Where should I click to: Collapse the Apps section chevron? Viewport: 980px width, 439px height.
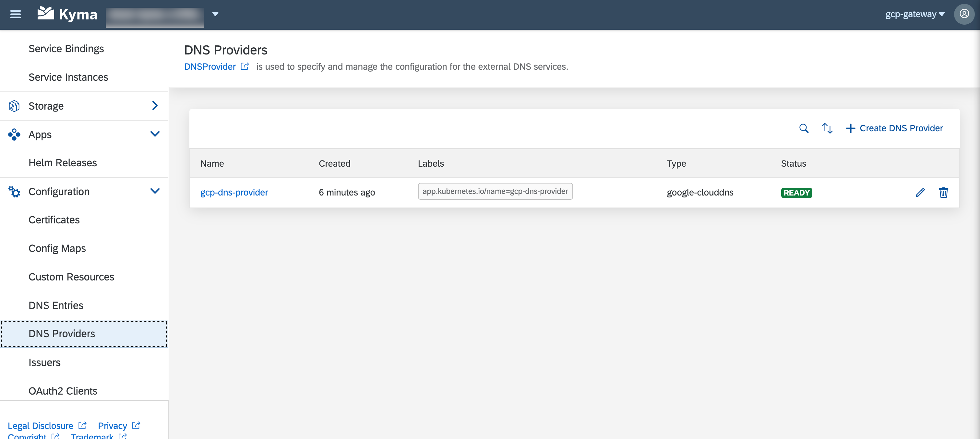tap(154, 134)
